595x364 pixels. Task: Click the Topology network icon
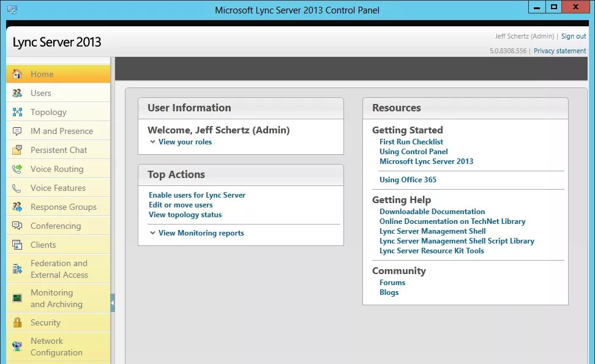17,112
